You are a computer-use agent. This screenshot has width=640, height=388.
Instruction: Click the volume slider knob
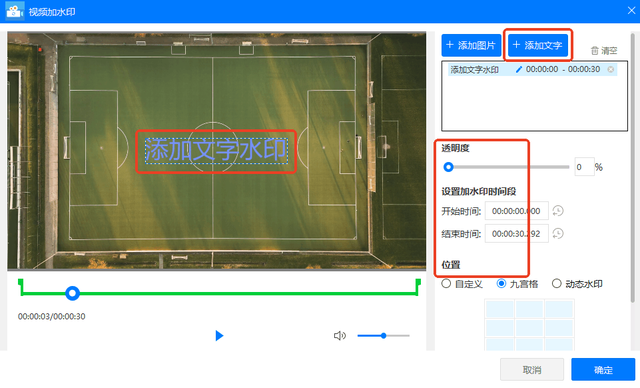383,335
